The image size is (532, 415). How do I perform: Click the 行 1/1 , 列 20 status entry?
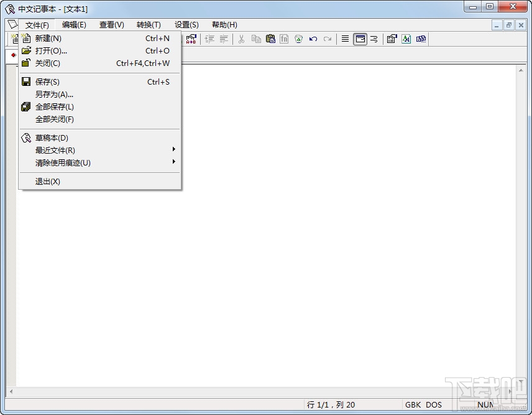pos(331,405)
